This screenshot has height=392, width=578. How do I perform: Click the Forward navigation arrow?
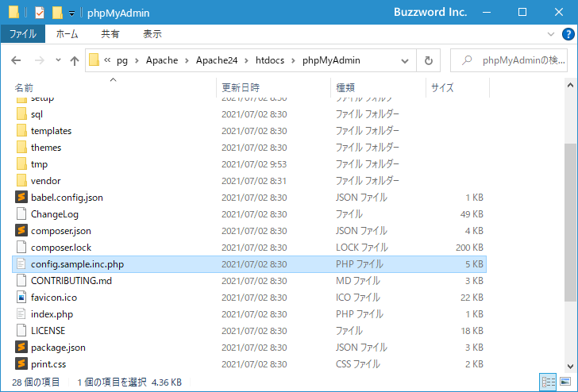pos(39,60)
